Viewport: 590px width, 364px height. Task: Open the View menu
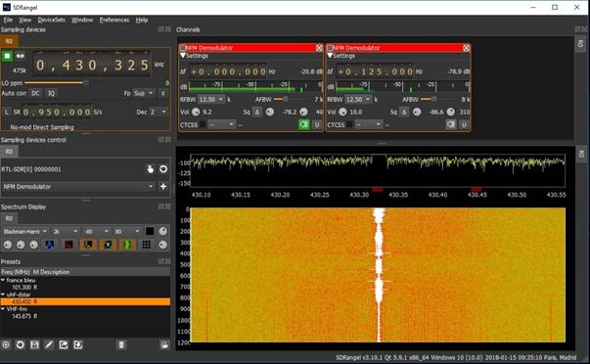pos(25,20)
